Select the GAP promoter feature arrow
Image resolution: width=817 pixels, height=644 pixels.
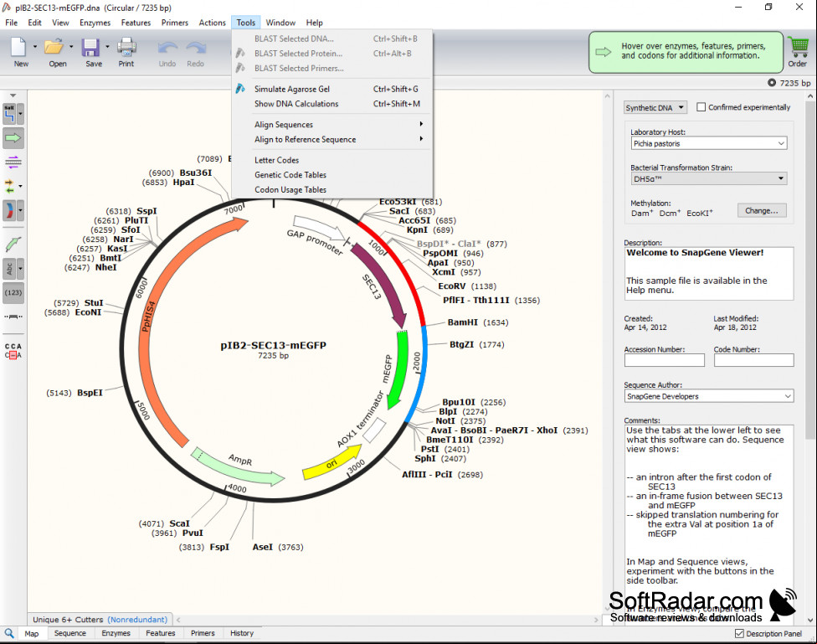click(x=319, y=227)
